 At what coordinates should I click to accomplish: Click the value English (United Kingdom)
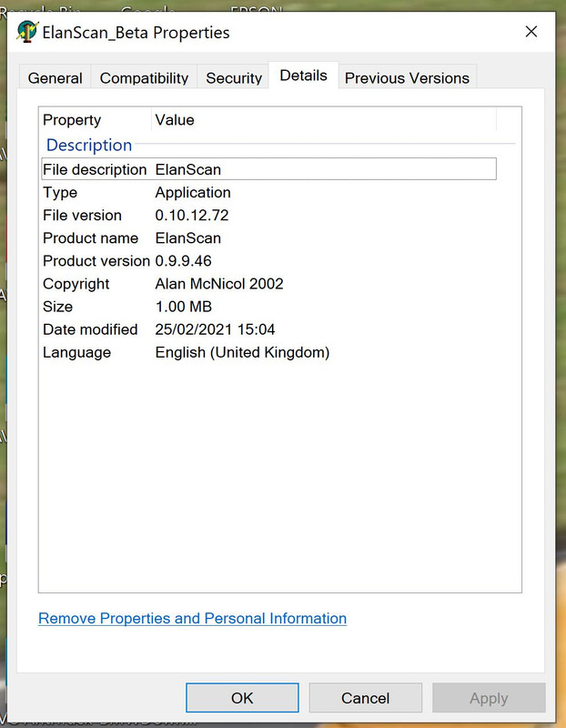pyautogui.click(x=242, y=352)
